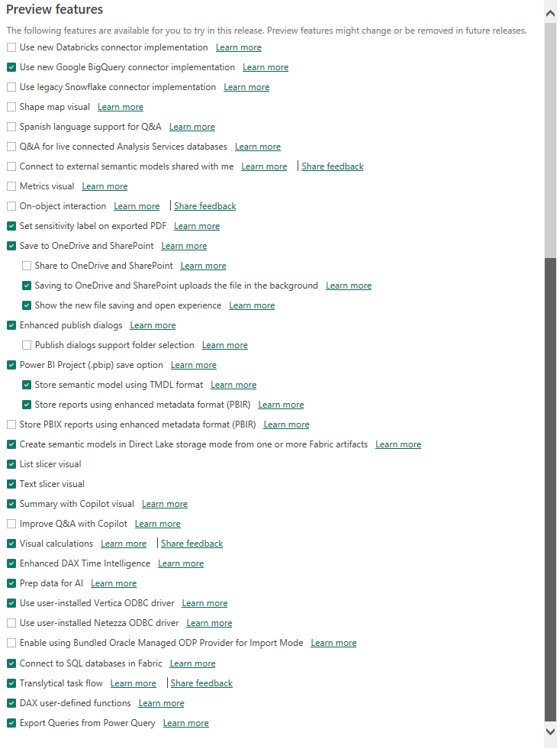Disable user-installed Vertica ODBC driver checkbox
This screenshot has width=560, height=752.
[11, 604]
